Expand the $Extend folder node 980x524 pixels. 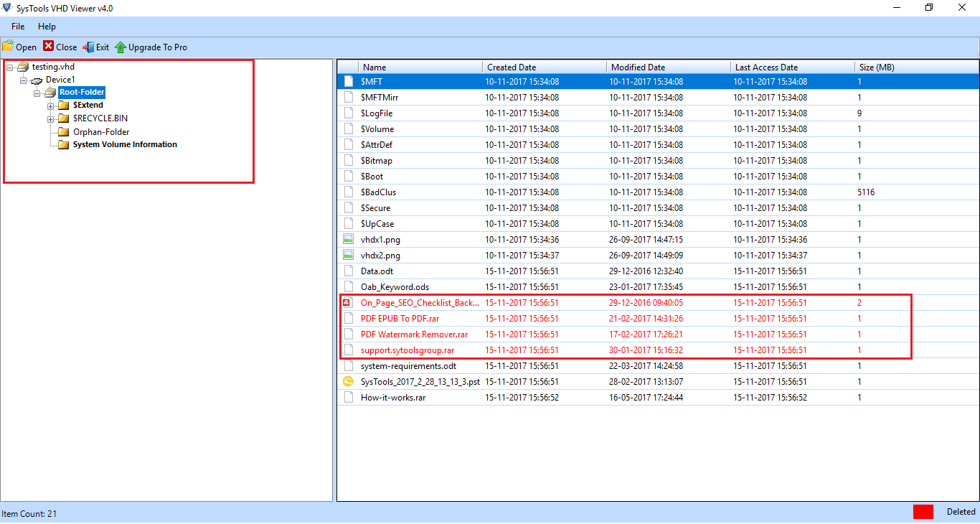coord(51,106)
